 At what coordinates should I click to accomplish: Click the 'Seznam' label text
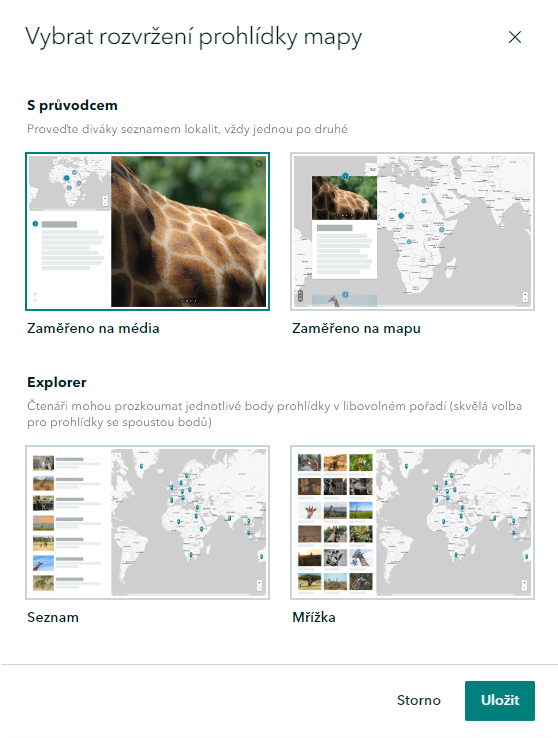click(53, 617)
